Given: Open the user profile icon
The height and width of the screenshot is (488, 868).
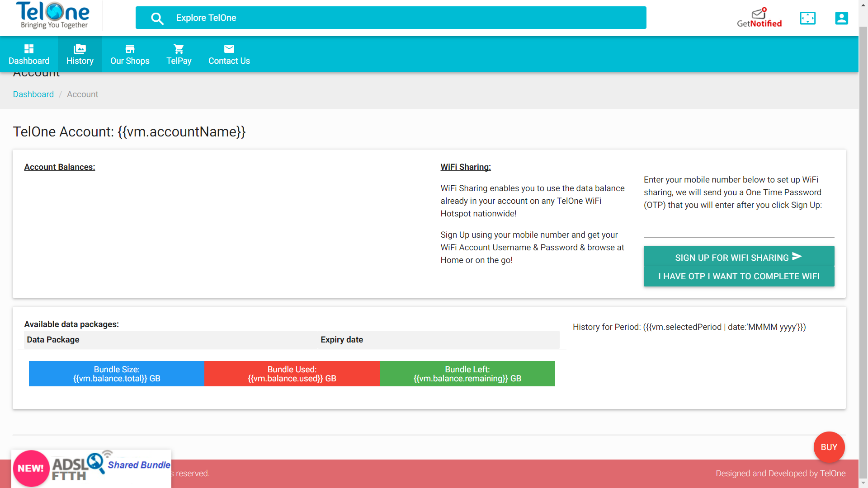Looking at the screenshot, I should 841,18.
